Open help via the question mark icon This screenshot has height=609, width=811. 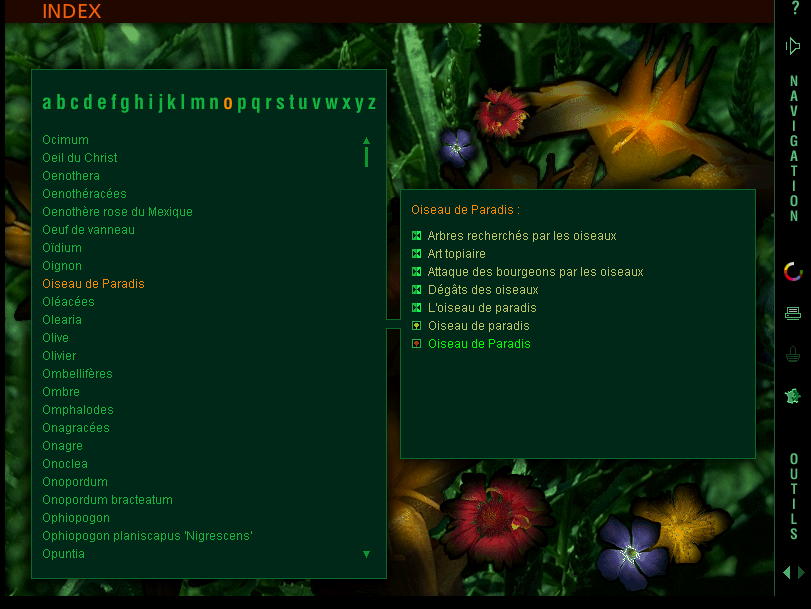(795, 9)
